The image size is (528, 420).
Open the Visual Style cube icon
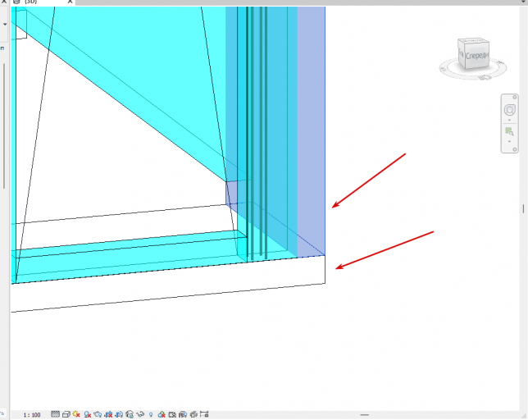tap(66, 414)
